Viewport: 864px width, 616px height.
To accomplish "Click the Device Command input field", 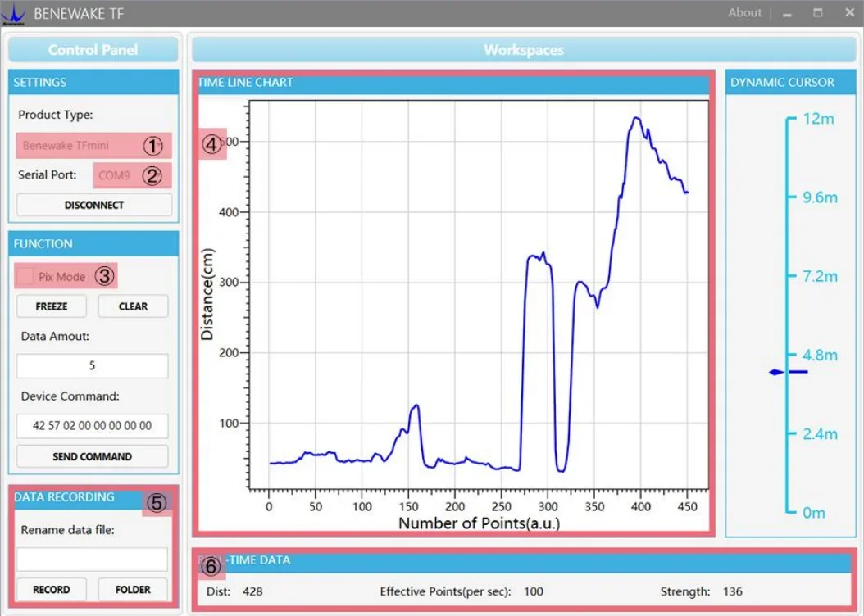I will (x=92, y=425).
